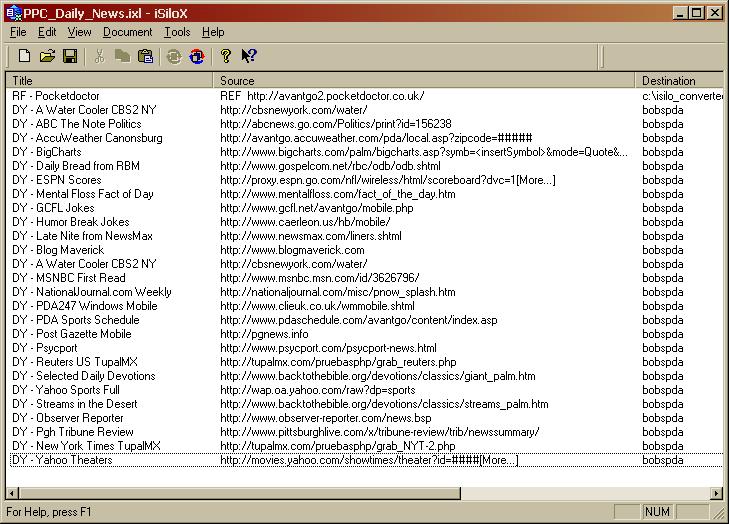
Task: Click the Paste clipboard icon
Action: click(x=145, y=56)
